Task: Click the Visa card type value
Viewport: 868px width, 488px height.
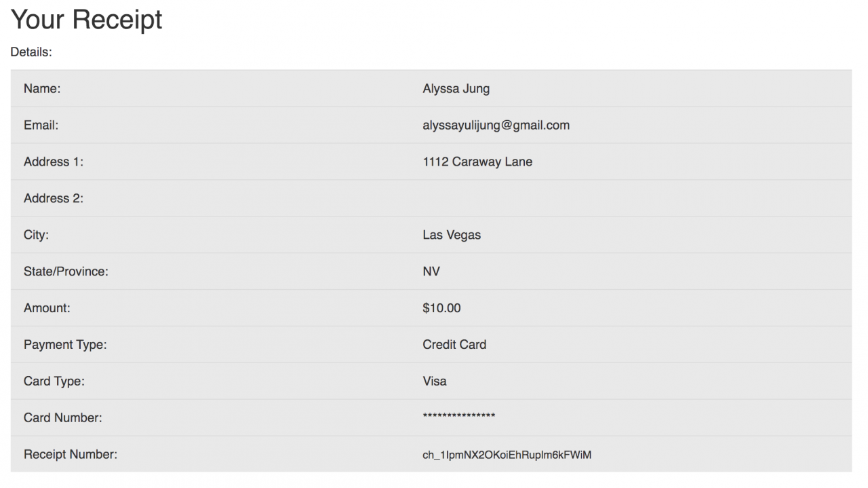Action: click(x=435, y=381)
